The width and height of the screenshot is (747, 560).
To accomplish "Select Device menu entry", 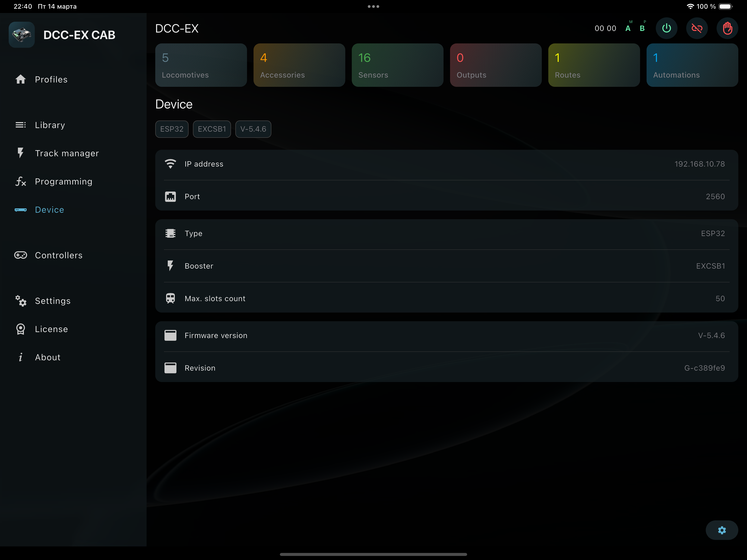I will 49,210.
